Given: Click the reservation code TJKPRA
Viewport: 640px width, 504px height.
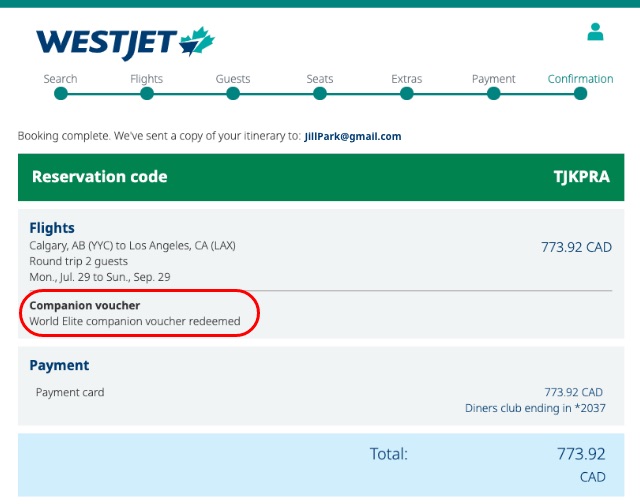Looking at the screenshot, I should (x=582, y=177).
